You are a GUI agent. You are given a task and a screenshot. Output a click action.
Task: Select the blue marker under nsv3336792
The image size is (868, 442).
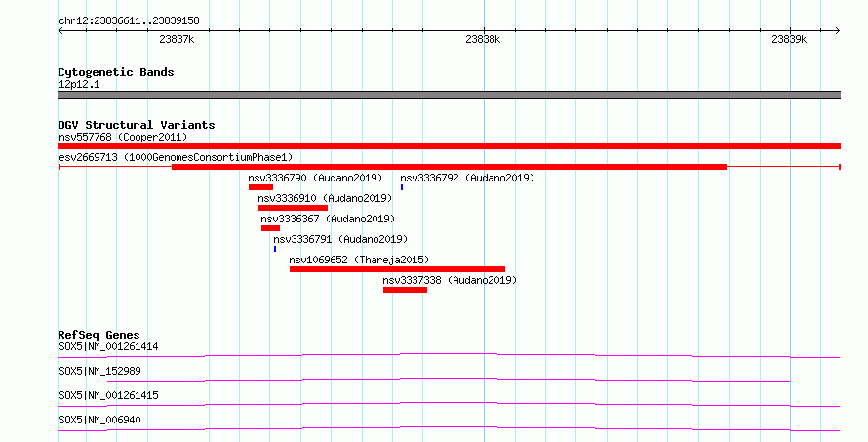402,187
